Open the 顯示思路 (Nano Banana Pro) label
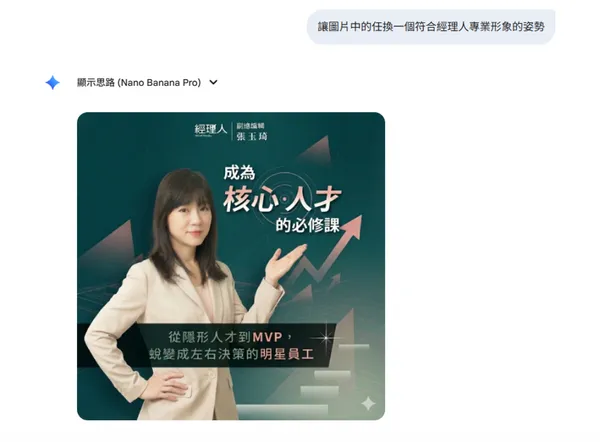This screenshot has height=442, width=600. (139, 82)
